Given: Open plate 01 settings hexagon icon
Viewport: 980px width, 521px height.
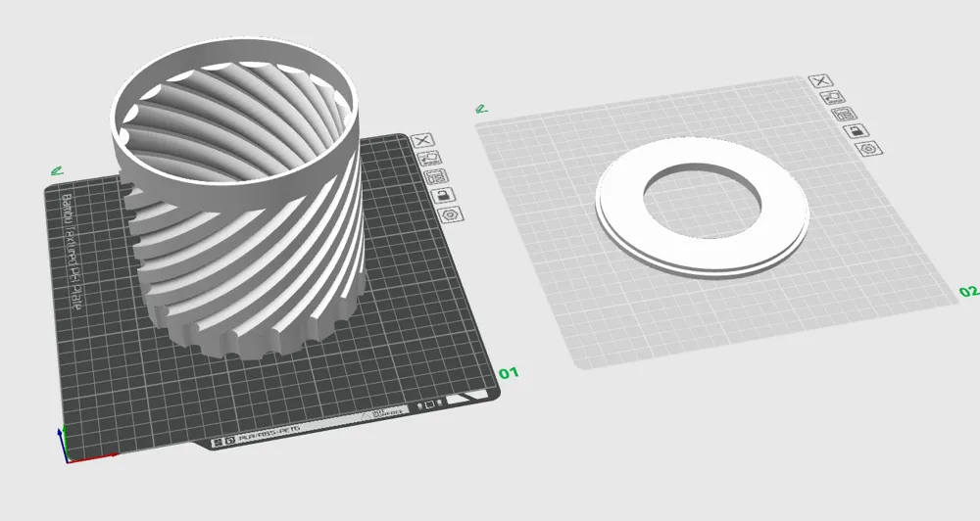Looking at the screenshot, I should click(x=450, y=214).
